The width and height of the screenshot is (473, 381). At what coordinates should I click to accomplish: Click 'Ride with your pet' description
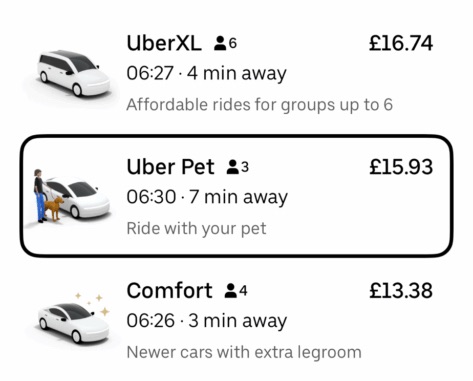click(196, 229)
